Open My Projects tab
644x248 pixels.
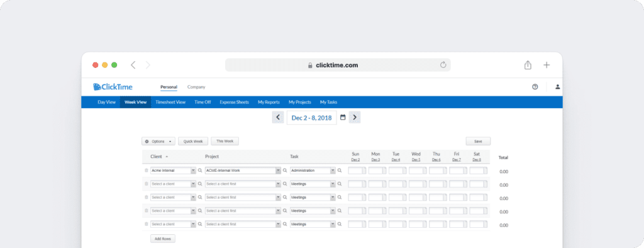pyautogui.click(x=300, y=102)
